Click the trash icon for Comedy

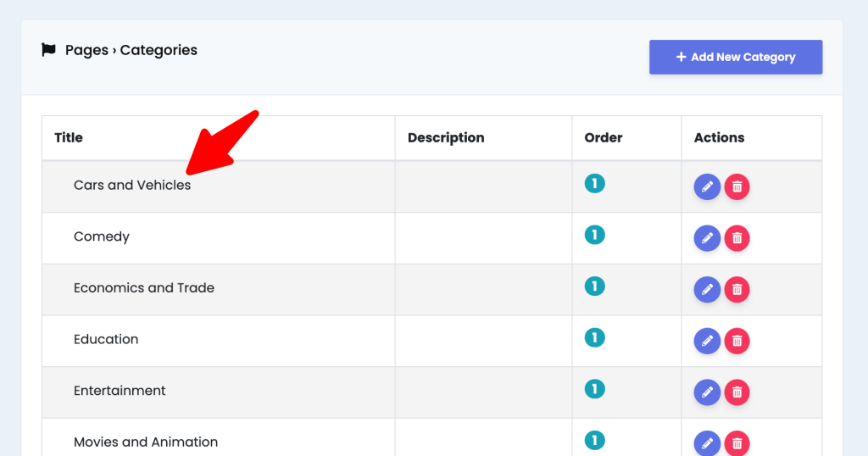737,238
